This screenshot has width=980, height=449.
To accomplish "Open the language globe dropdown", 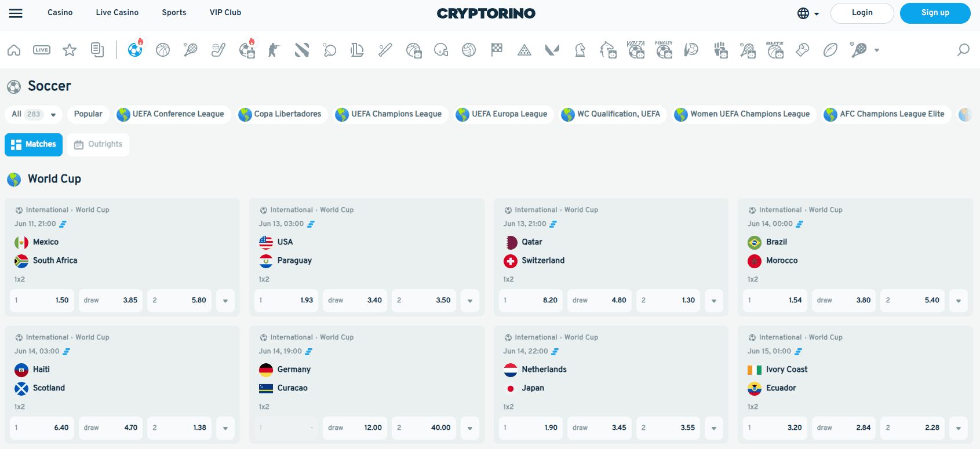I will (x=807, y=13).
